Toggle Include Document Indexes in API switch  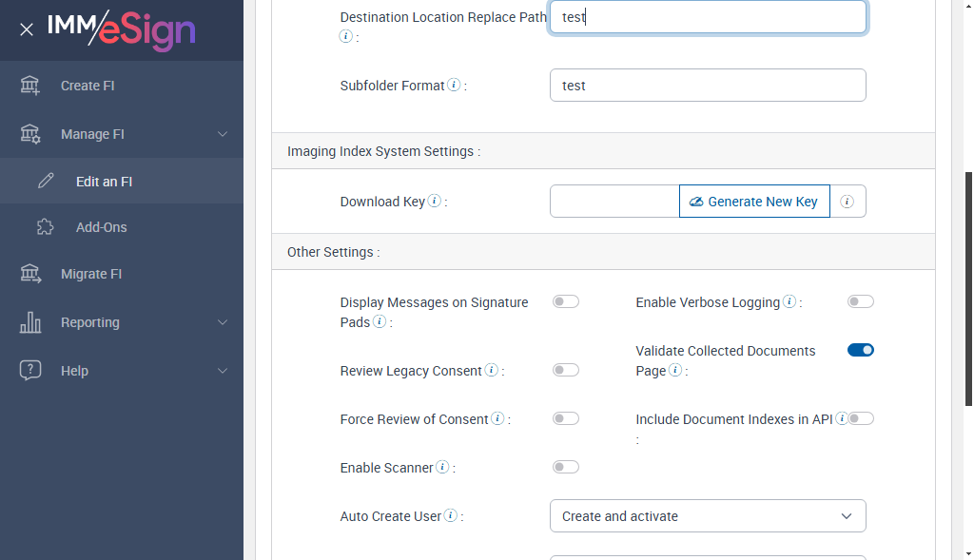pyautogui.click(x=862, y=417)
